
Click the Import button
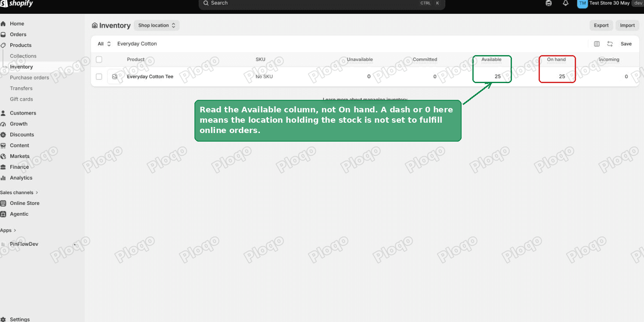[627, 25]
